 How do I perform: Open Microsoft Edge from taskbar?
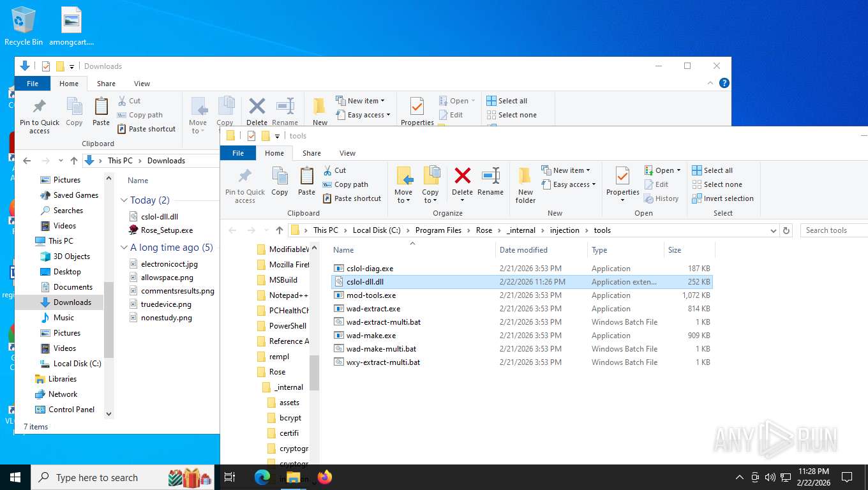[x=262, y=477]
